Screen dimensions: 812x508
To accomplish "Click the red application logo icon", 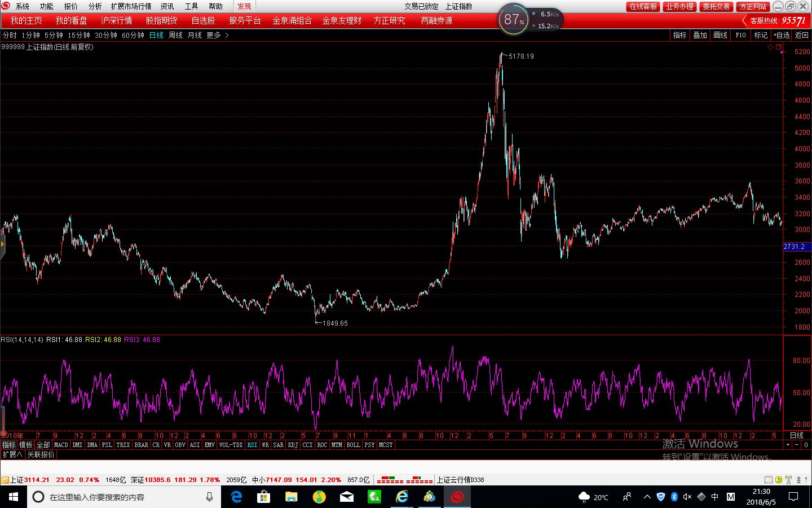I will point(5,6).
